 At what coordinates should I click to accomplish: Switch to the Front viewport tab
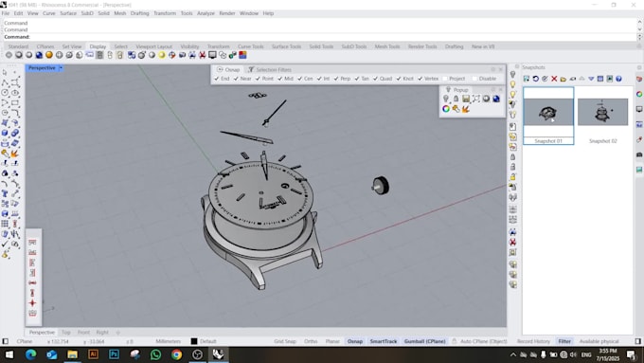tap(83, 332)
